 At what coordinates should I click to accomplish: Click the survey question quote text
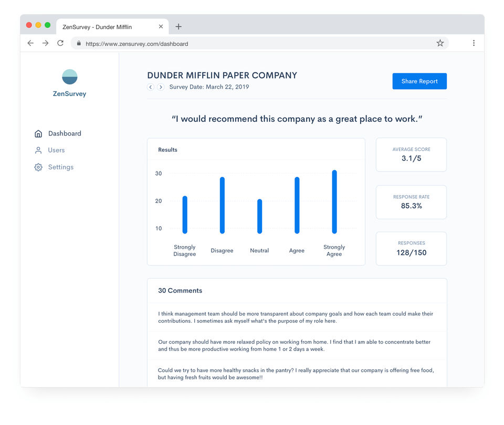point(297,119)
